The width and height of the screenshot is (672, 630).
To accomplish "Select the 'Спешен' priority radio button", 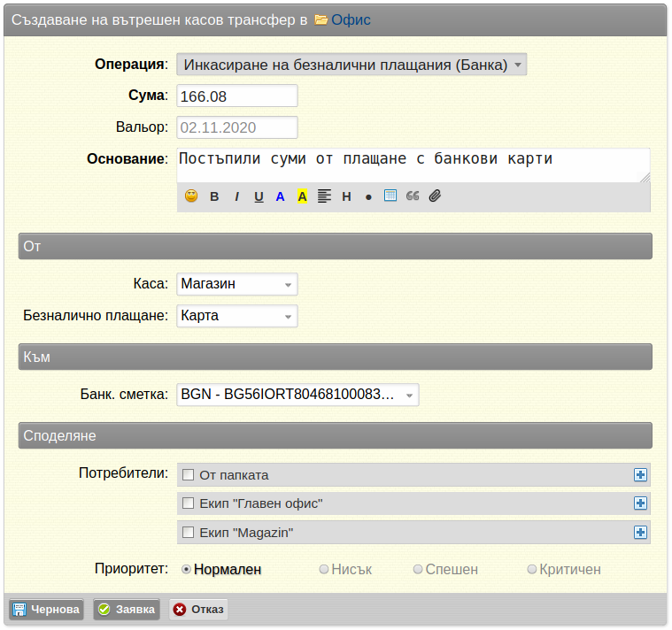I will click(x=418, y=569).
